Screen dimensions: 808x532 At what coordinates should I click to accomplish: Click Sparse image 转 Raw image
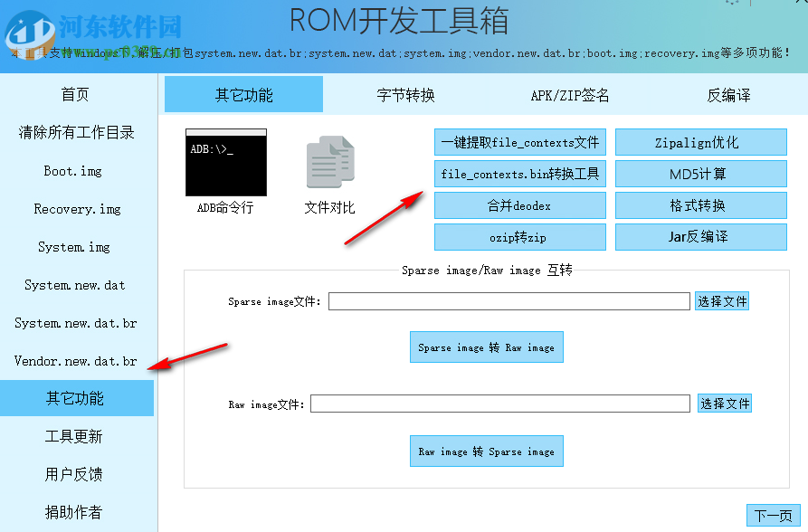click(x=486, y=347)
